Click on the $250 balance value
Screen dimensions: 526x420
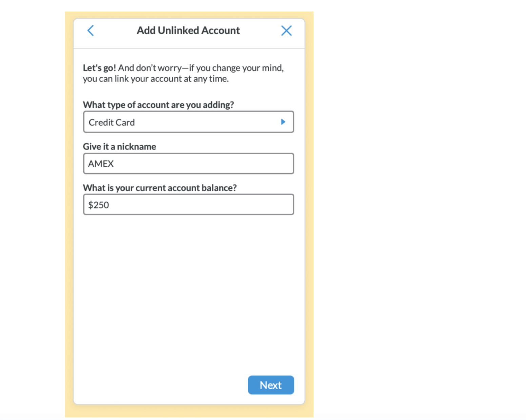click(x=99, y=205)
